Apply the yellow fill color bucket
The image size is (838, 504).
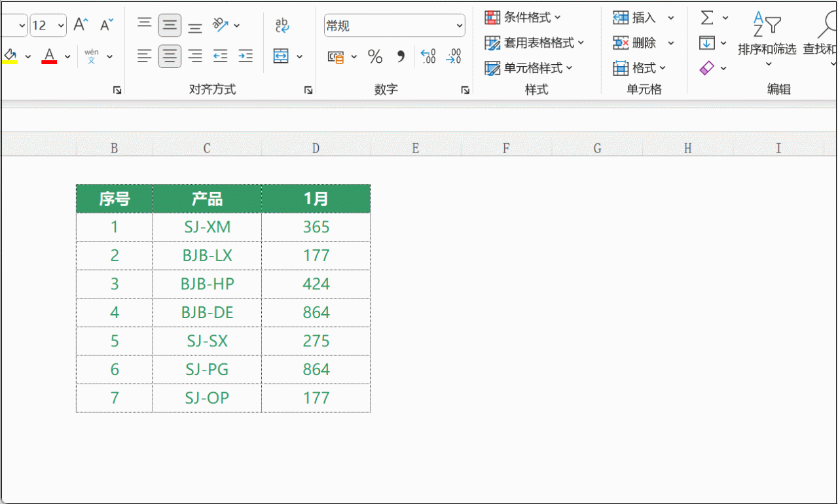point(9,56)
